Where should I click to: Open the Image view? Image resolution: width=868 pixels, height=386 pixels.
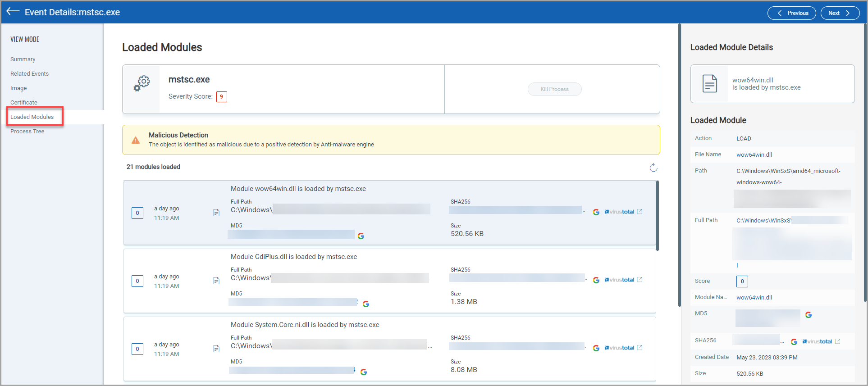(18, 88)
